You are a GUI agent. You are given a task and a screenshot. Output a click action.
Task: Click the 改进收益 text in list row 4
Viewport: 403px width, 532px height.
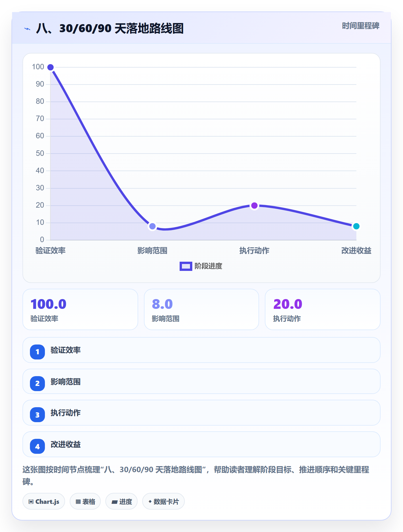click(x=66, y=445)
